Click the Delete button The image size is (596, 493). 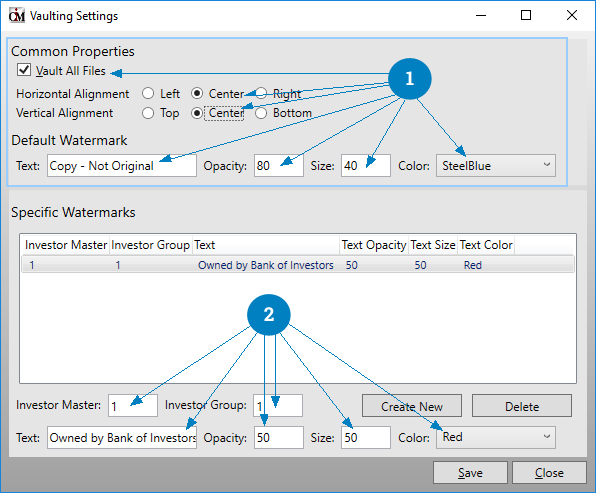[x=522, y=406]
